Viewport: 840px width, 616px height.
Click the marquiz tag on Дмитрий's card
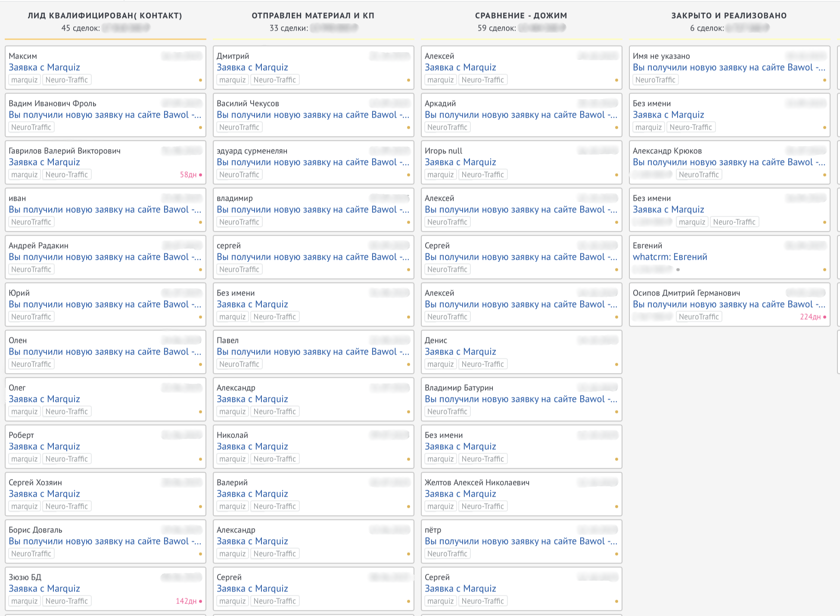point(232,80)
